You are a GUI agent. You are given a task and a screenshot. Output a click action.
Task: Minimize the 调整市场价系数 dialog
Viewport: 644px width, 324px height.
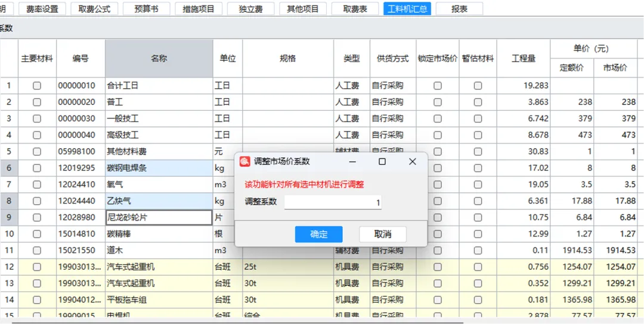tap(352, 161)
